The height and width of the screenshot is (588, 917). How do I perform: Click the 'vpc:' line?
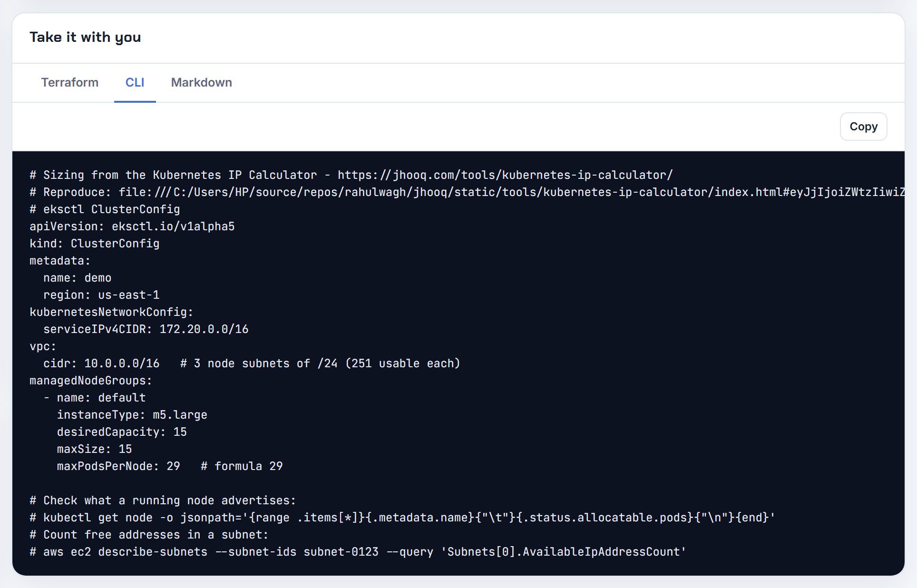pos(43,346)
